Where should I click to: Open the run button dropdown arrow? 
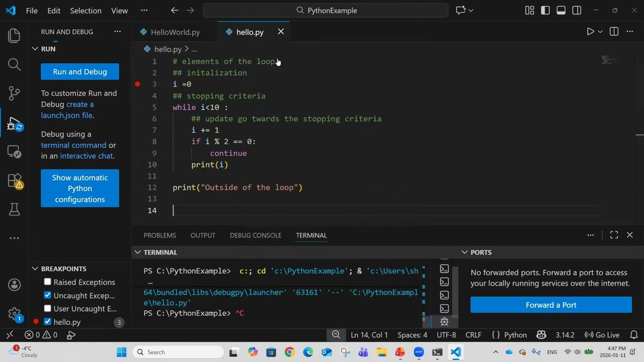click(x=600, y=32)
